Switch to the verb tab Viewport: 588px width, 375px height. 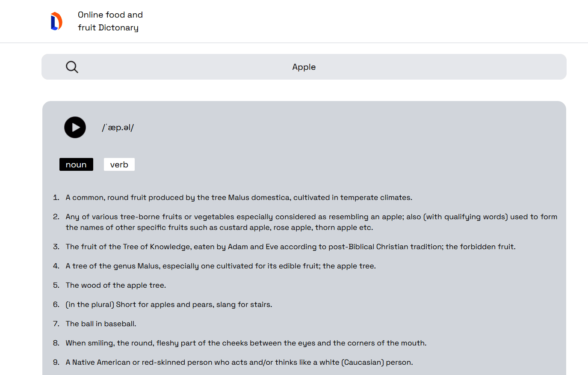[x=119, y=164]
